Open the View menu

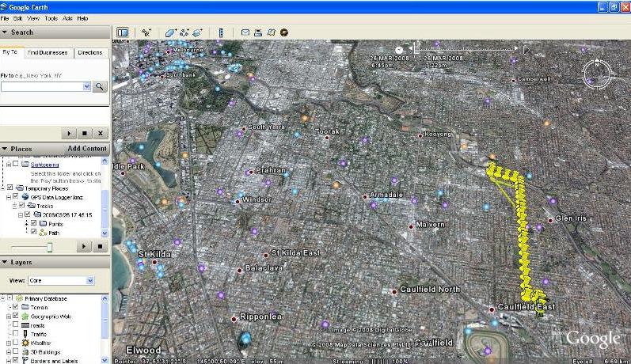pos(33,18)
